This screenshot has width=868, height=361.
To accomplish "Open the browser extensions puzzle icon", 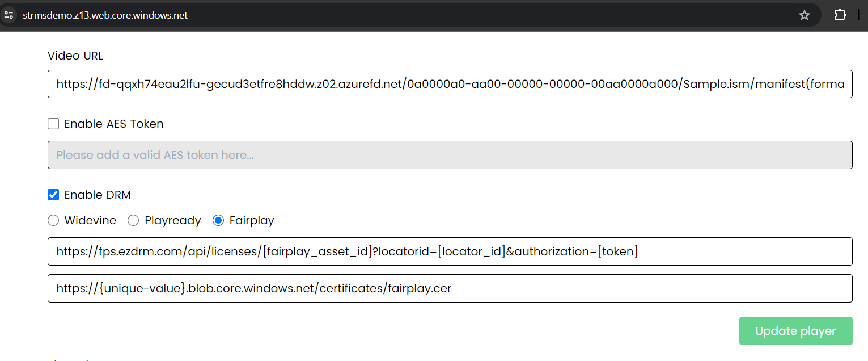I will (x=840, y=15).
